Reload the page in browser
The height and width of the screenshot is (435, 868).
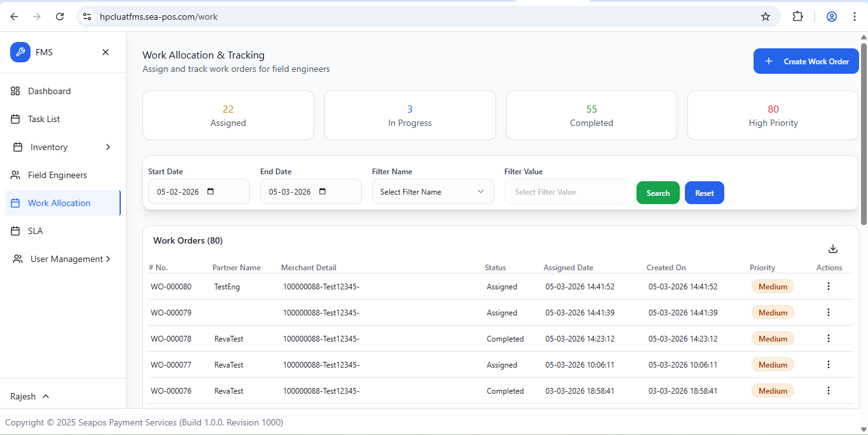point(60,17)
